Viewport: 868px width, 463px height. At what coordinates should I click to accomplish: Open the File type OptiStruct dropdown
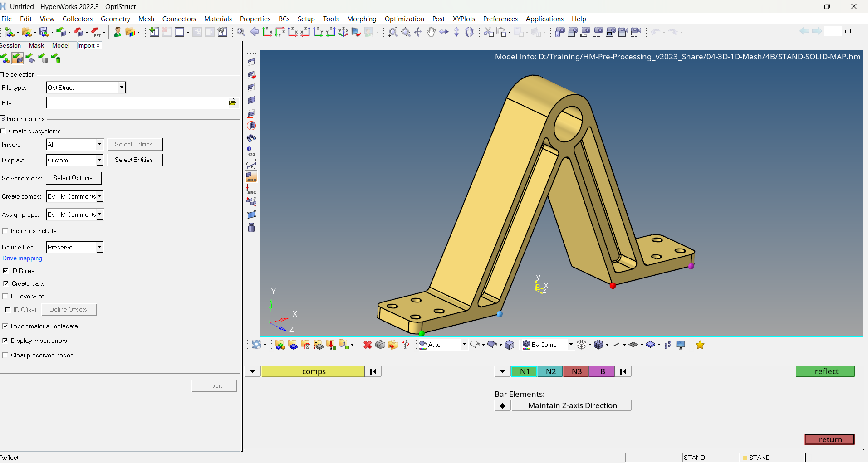click(122, 88)
